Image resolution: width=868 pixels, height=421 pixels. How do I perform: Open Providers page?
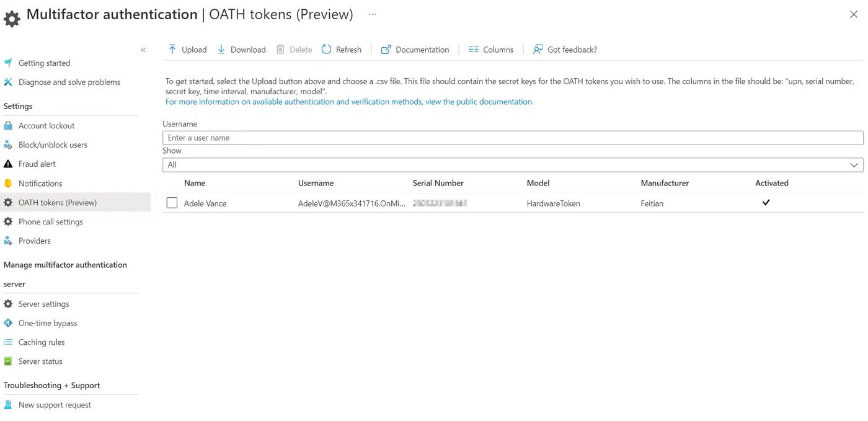coord(35,241)
